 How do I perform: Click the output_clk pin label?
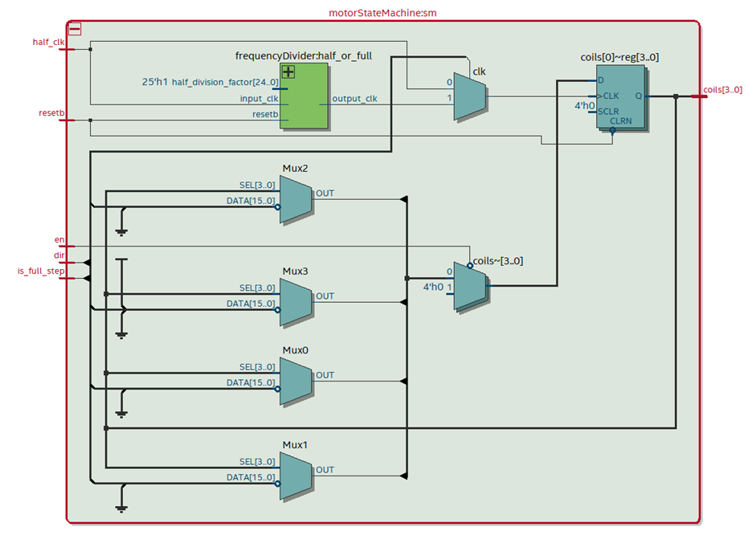[x=354, y=100]
